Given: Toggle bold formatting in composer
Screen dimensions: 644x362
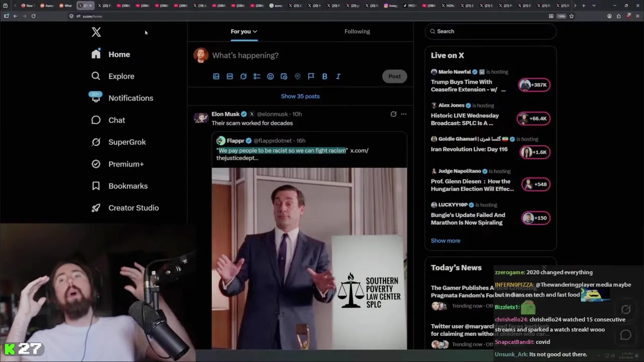Looking at the screenshot, I should (325, 76).
